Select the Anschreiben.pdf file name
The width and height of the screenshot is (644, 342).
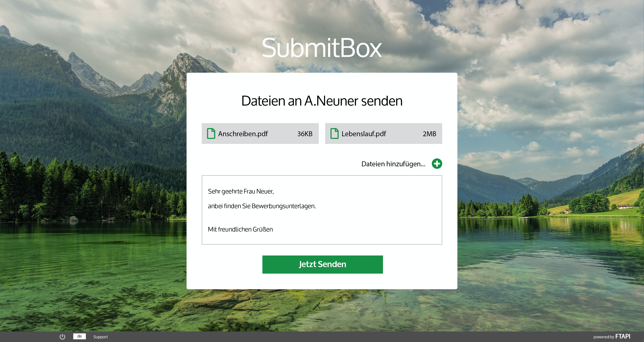243,134
